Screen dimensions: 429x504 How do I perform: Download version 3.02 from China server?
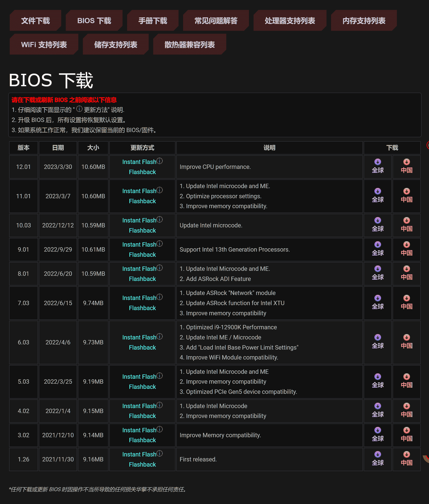(x=406, y=430)
